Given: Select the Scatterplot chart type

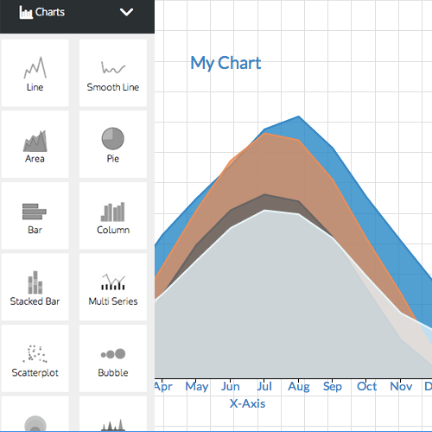Looking at the screenshot, I should tap(35, 358).
